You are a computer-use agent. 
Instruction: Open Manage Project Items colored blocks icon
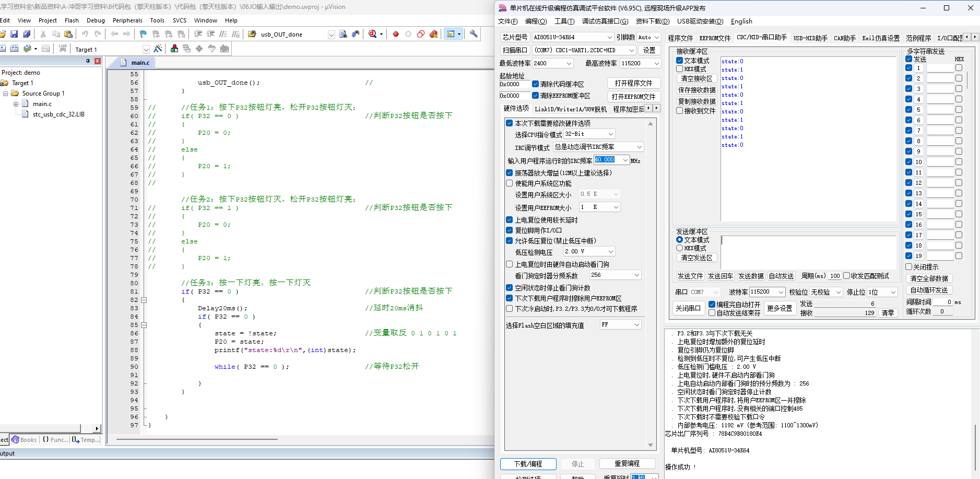[x=174, y=49]
